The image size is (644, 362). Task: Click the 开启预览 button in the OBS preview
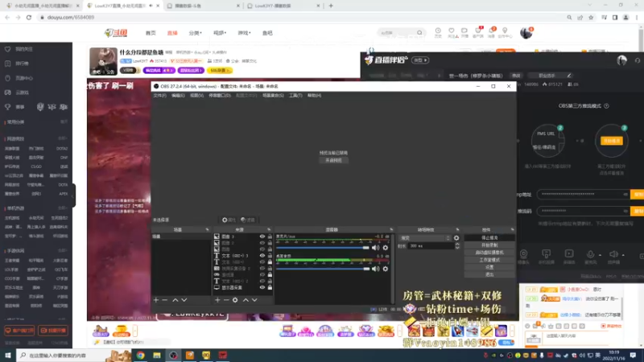pos(333,160)
